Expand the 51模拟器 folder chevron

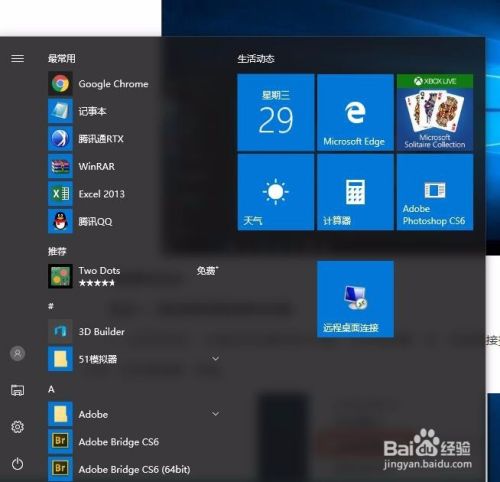point(216,359)
